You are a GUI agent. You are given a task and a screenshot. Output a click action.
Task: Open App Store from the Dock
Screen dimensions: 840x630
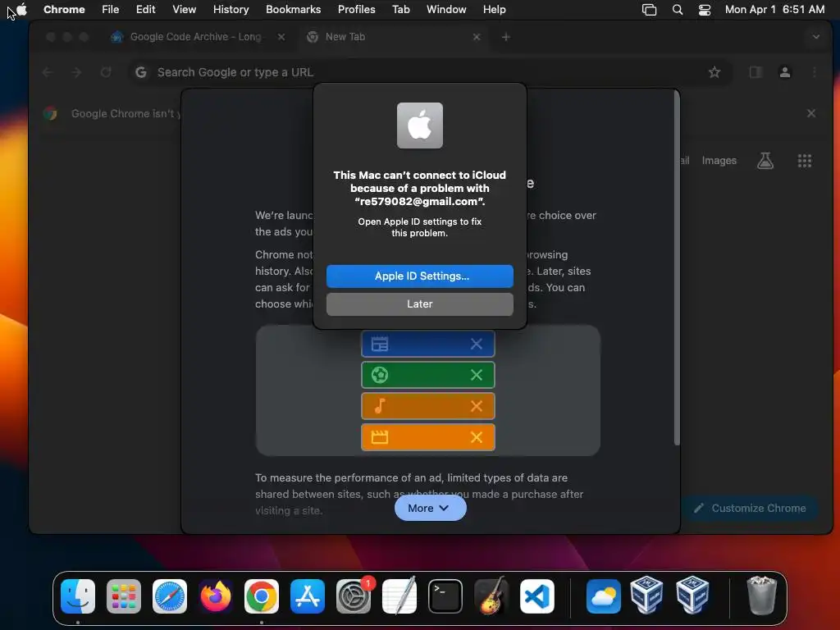[308, 596]
